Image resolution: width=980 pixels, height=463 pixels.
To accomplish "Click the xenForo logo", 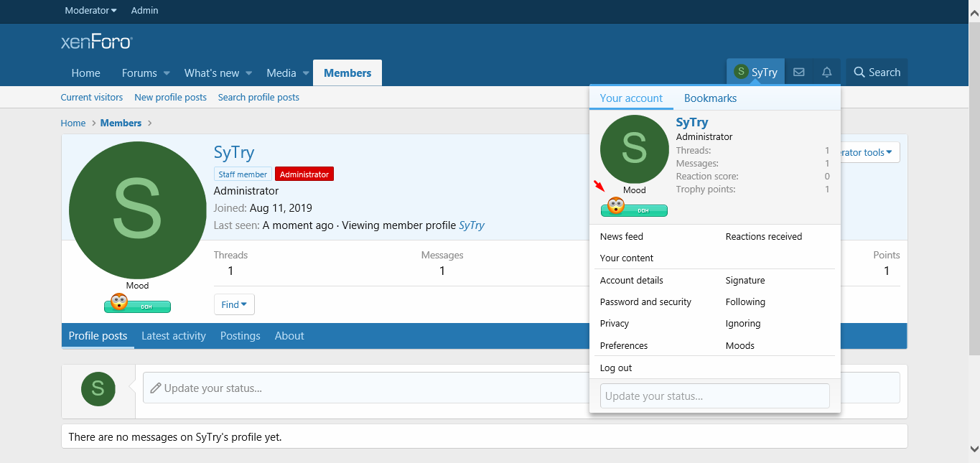I will [x=96, y=42].
